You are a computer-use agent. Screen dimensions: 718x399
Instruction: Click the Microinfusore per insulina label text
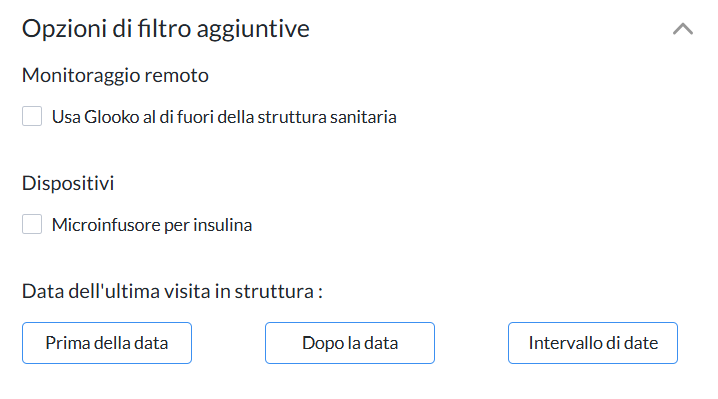coord(152,225)
